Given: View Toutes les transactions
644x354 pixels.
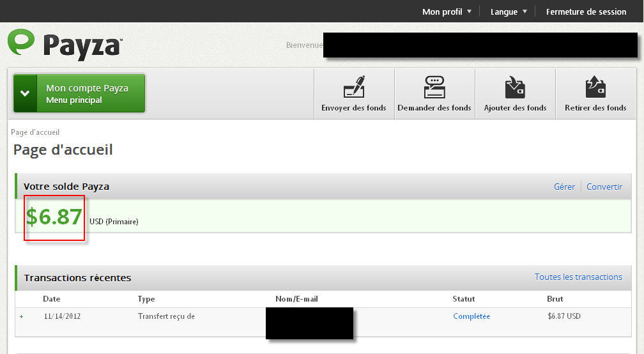Looking at the screenshot, I should 578,277.
